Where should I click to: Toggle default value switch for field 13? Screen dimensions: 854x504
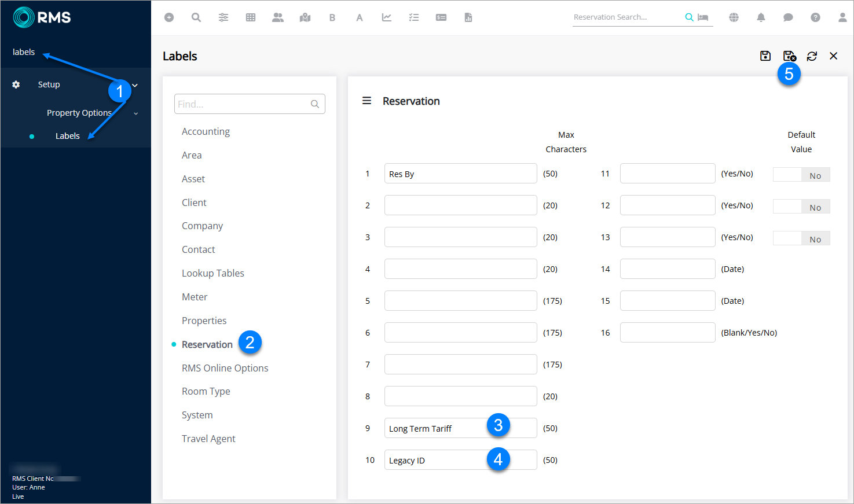(x=801, y=238)
